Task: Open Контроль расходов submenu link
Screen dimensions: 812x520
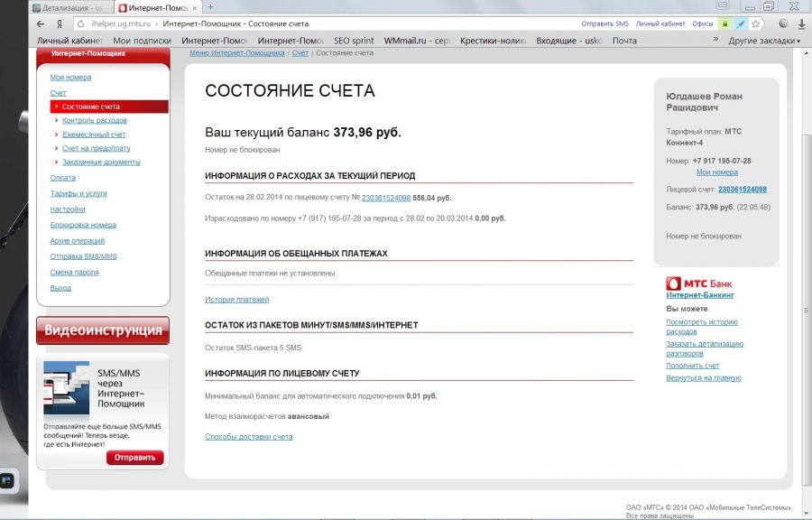Action: pyautogui.click(x=94, y=120)
